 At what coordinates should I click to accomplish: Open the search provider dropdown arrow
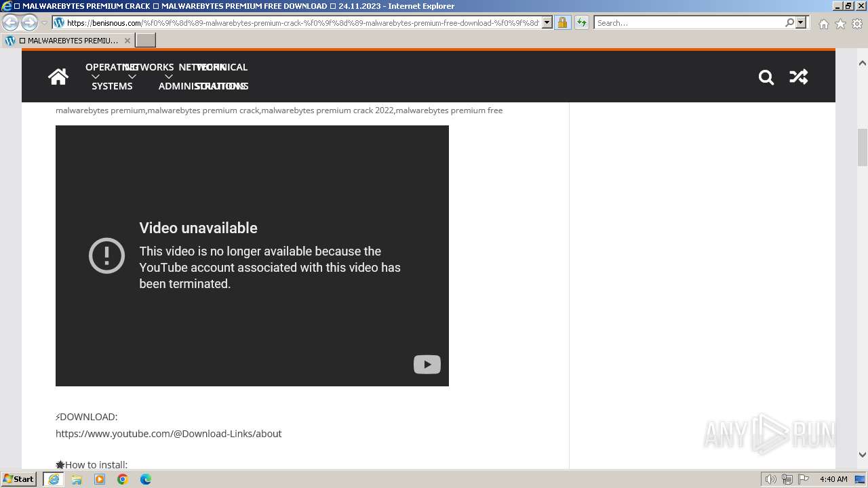(801, 22)
